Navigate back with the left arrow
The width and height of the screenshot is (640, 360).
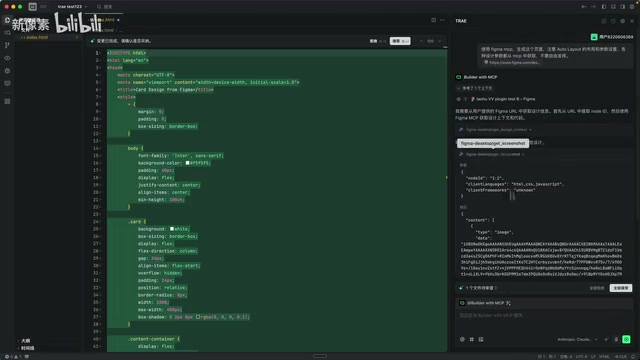coord(584,7)
